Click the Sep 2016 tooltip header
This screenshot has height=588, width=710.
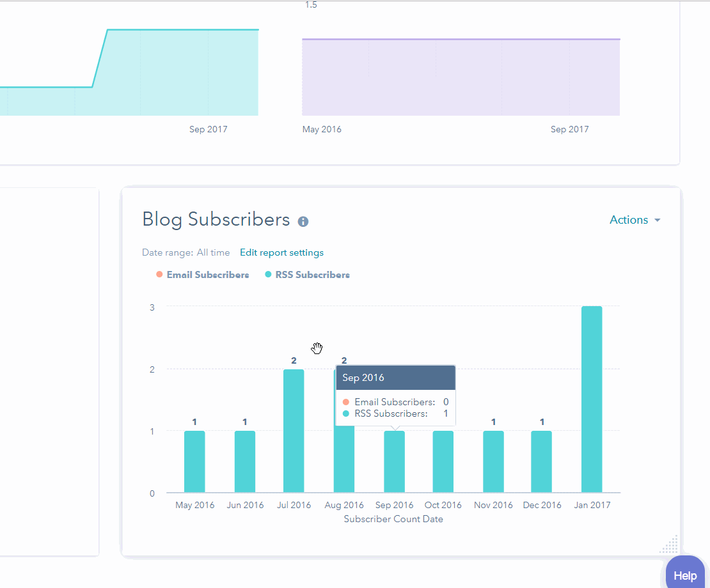pyautogui.click(x=395, y=378)
